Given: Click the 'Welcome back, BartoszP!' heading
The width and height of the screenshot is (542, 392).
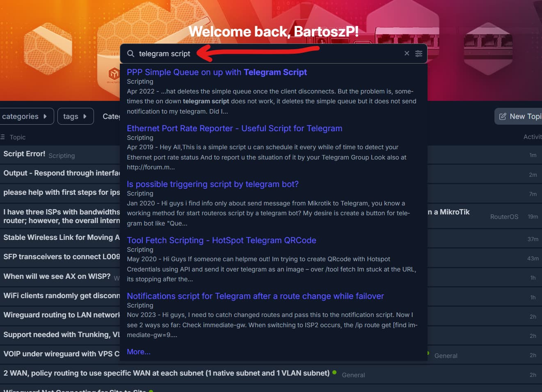Looking at the screenshot, I should tap(274, 32).
